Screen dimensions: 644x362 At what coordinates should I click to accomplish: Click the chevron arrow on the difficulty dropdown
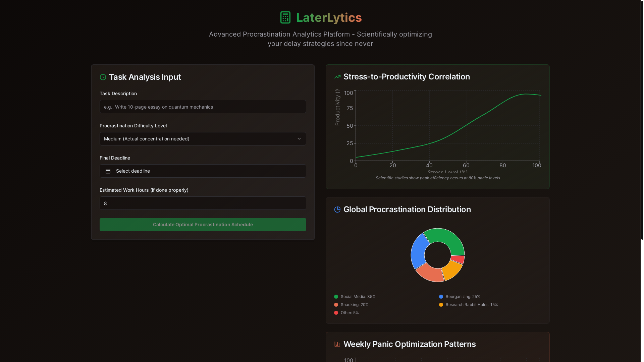(x=299, y=139)
